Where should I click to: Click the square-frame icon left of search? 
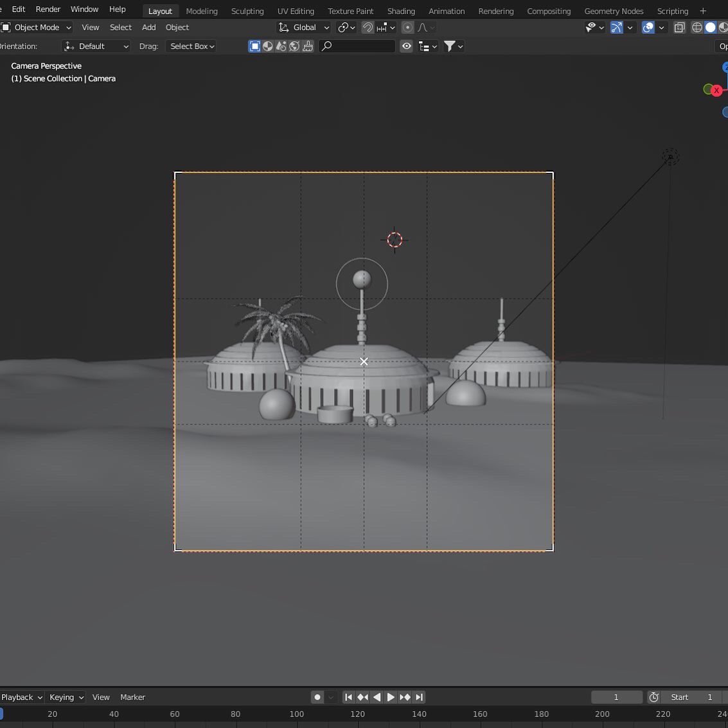(254, 46)
